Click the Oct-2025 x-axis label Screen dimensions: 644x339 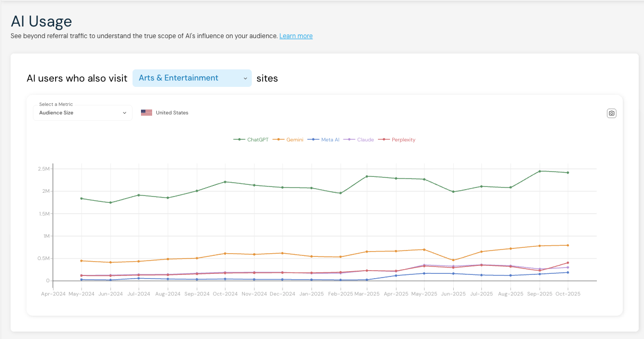[568, 294]
